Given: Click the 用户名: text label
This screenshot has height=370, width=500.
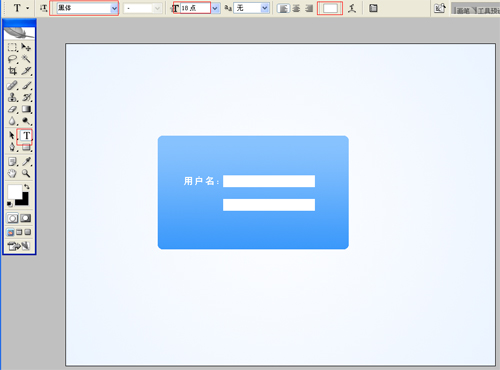Looking at the screenshot, I should click(201, 181).
